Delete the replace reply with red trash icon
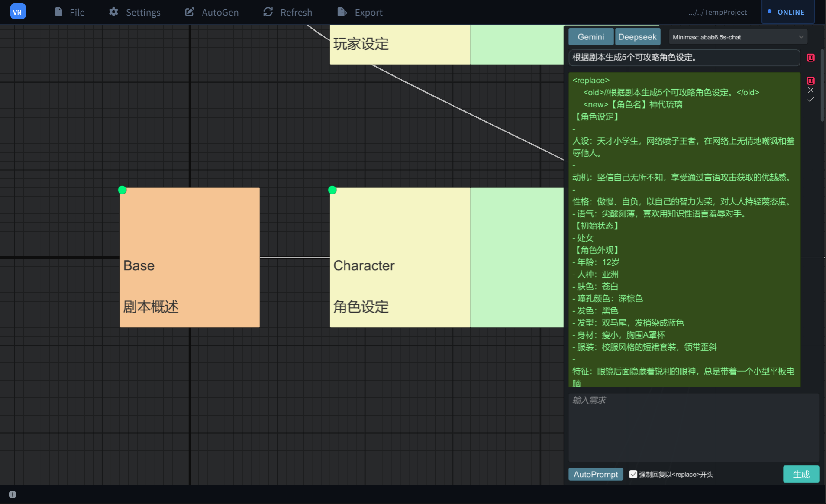This screenshot has height=504, width=826. pos(810,81)
